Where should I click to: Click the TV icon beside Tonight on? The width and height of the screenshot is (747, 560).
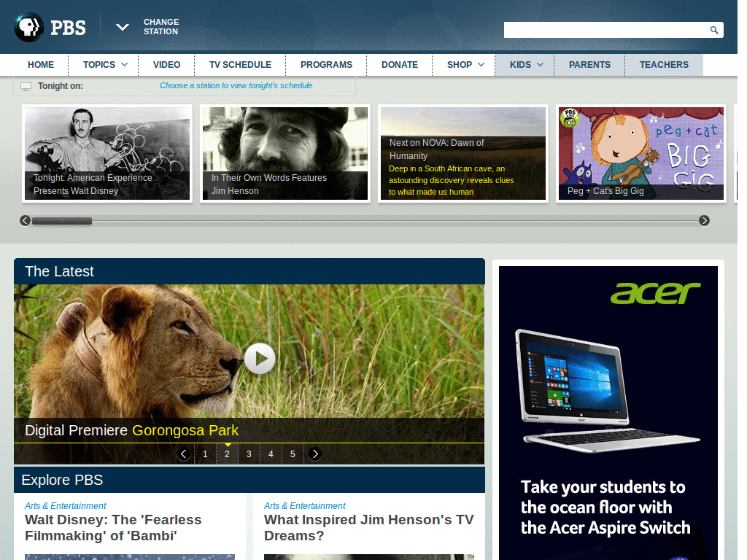pos(26,86)
